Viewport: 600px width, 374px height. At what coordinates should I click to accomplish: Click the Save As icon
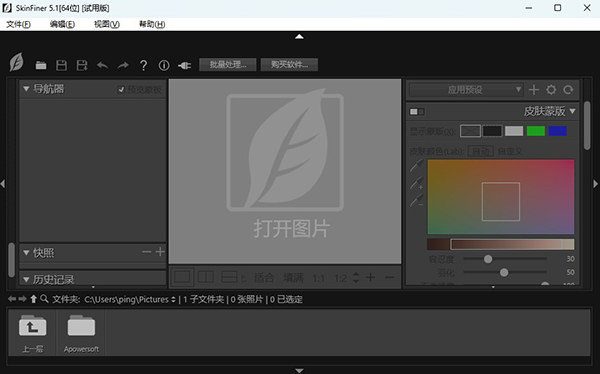[x=82, y=65]
